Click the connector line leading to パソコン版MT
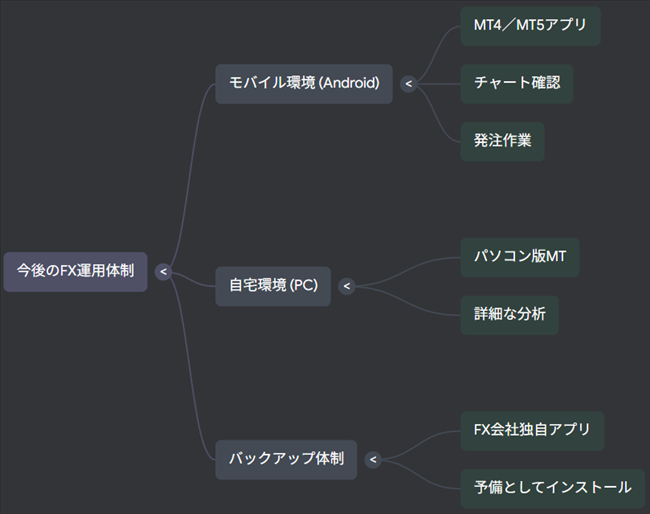Screen dimensions: 650x514 [x=420, y=264]
